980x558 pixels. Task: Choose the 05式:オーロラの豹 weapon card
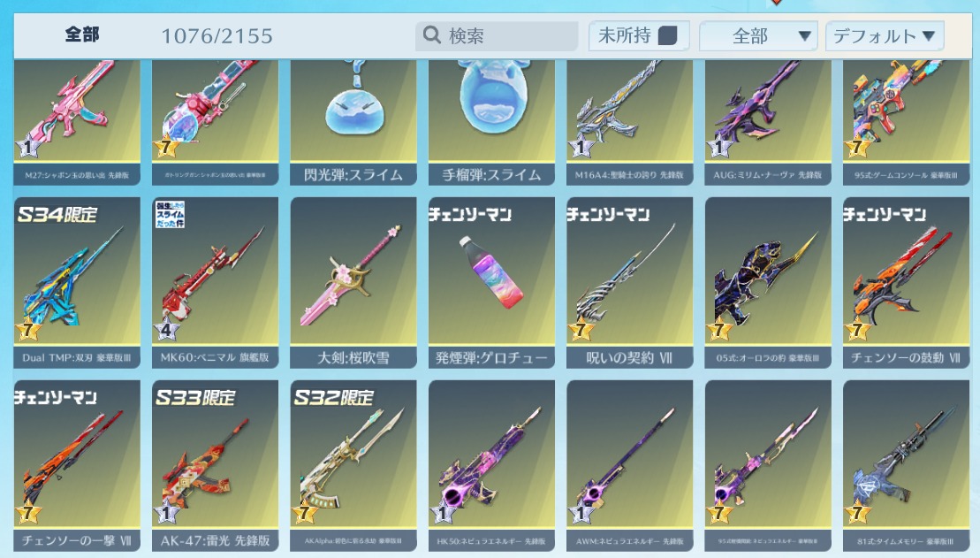[768, 283]
